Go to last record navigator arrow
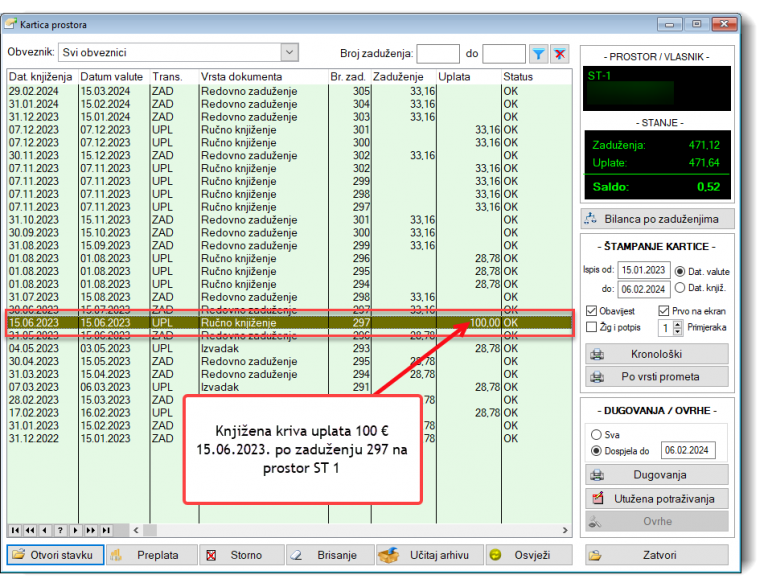The width and height of the screenshot is (768, 587). pos(106,530)
